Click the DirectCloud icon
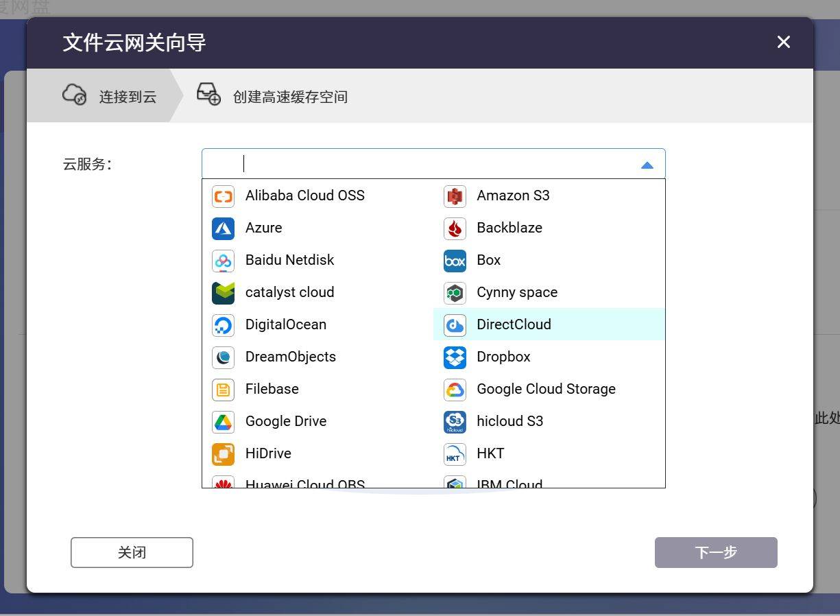 (455, 324)
